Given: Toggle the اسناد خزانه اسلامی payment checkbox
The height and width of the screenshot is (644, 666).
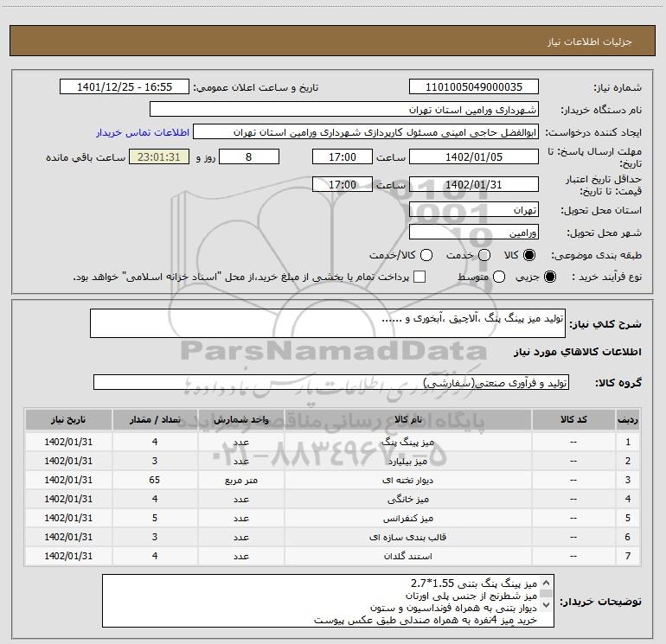Looking at the screenshot, I should point(419,277).
